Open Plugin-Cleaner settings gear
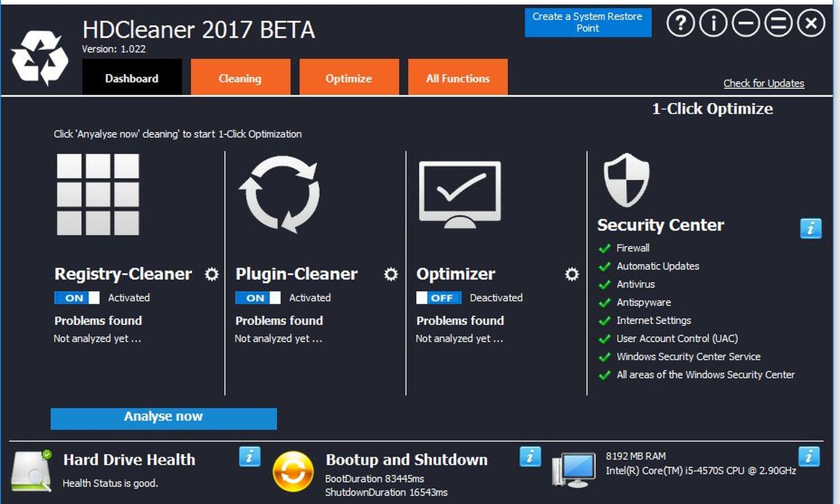Viewport: 840px width, 504px height. point(391,274)
